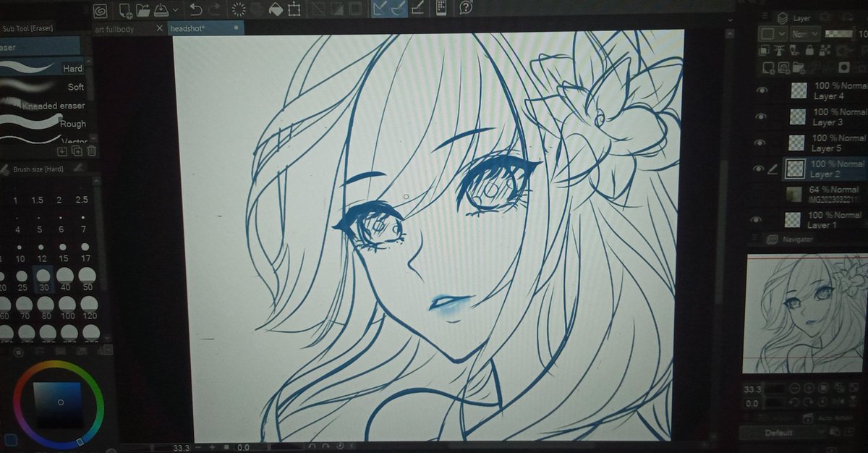Open the Clip Studio support help icon
Viewport: 868px width, 453px height.
(466, 8)
